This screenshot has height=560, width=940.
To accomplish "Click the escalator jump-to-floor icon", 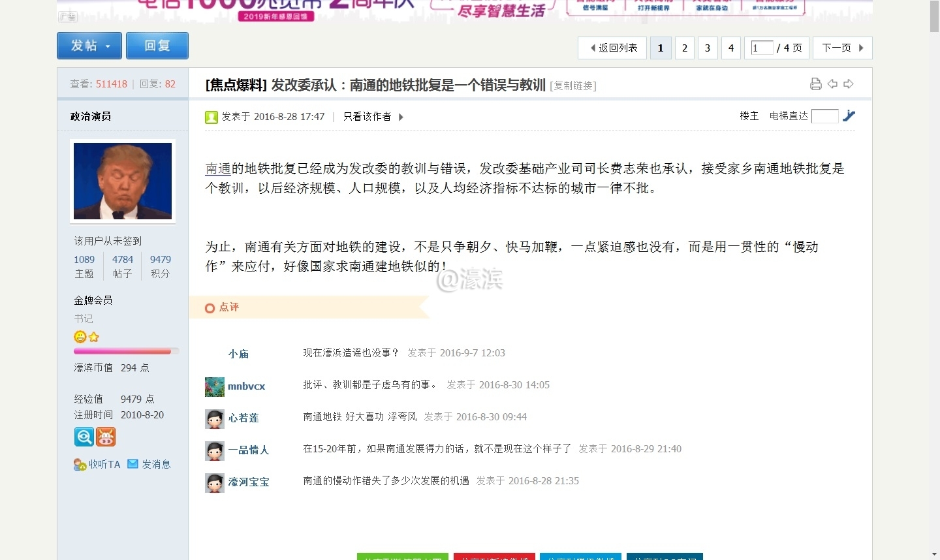I will point(849,116).
